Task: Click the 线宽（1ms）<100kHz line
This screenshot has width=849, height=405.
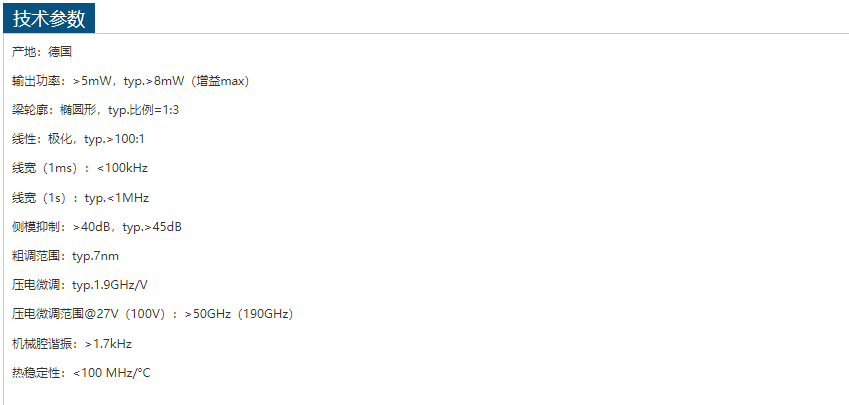Action: [80, 168]
